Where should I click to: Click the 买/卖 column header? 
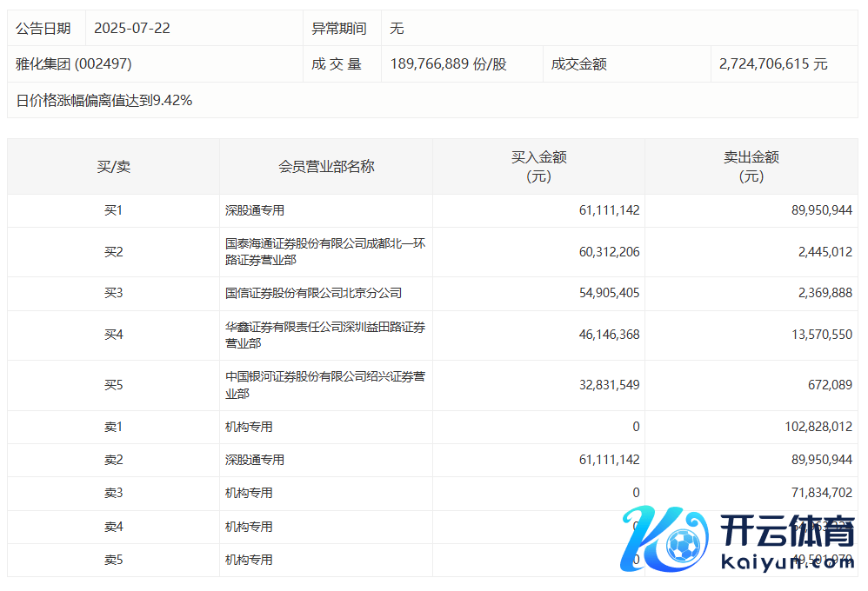click(113, 166)
